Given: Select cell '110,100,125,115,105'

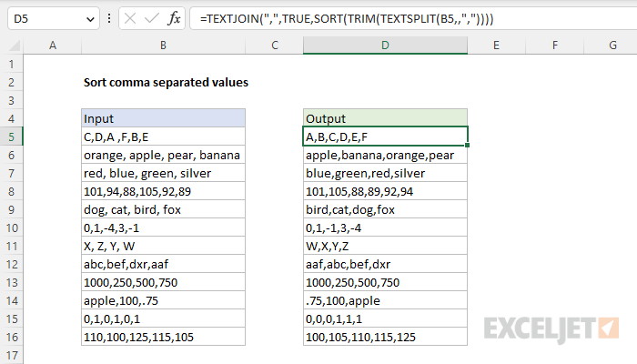Looking at the screenshot, I should pyautogui.click(x=163, y=337).
